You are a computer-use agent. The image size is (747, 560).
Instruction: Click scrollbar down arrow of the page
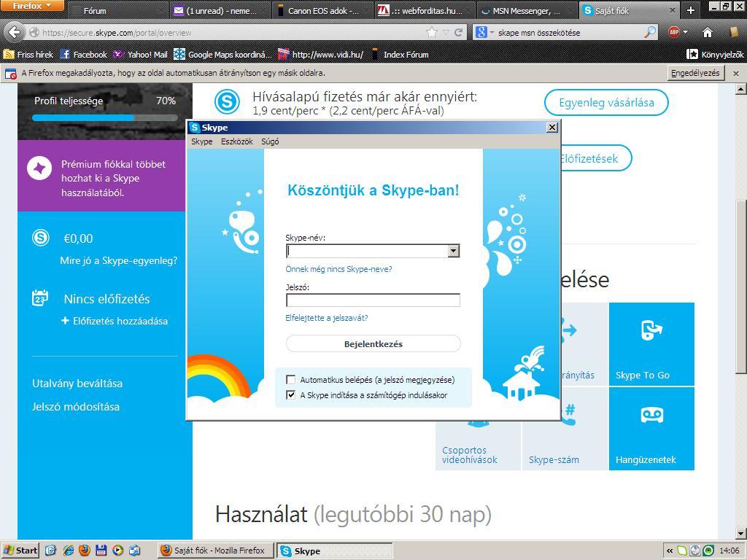coord(740,533)
